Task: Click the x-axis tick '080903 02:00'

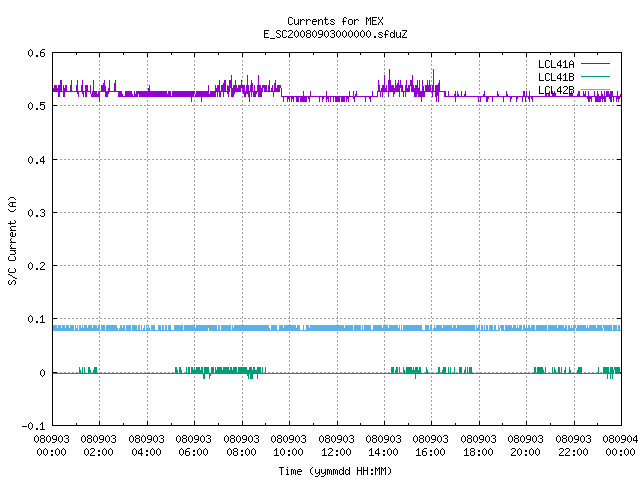Action: pyautogui.click(x=99, y=445)
